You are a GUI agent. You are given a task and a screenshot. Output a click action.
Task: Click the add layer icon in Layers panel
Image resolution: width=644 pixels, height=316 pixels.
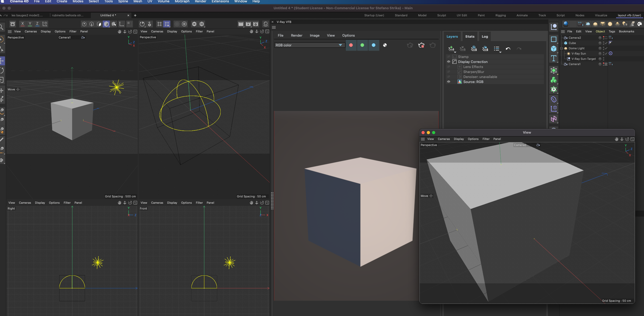[451, 48]
